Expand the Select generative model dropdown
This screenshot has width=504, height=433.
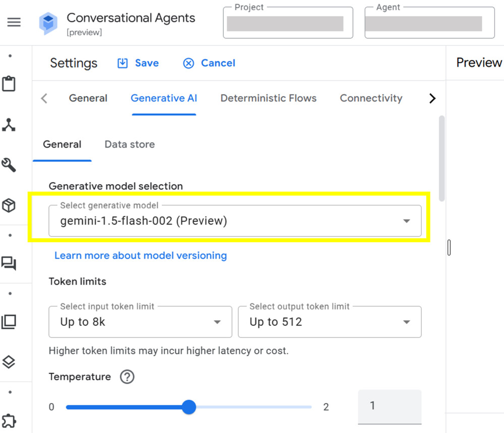coord(235,221)
